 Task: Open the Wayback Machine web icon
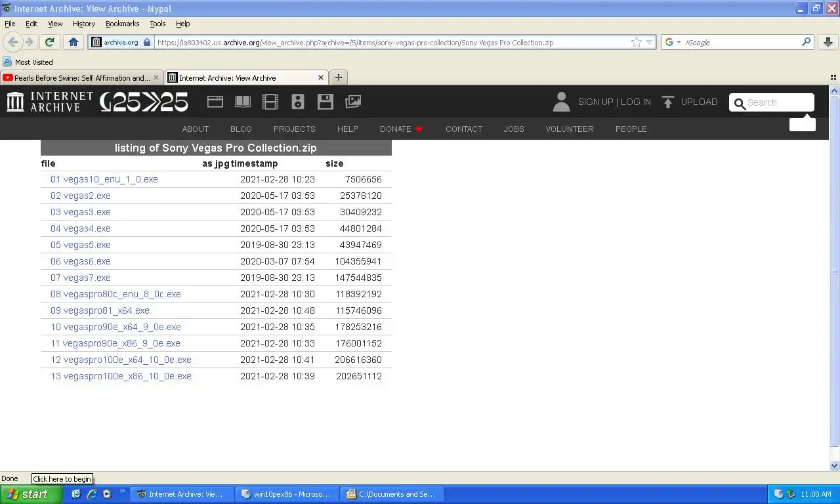coord(215,102)
